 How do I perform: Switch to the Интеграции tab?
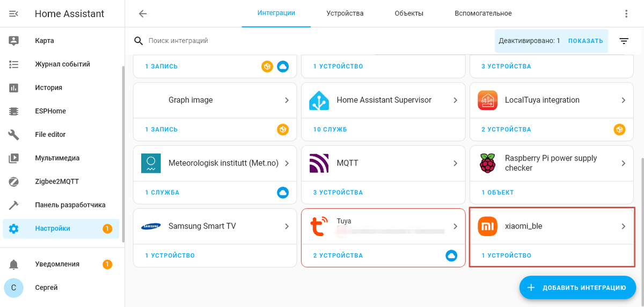276,13
